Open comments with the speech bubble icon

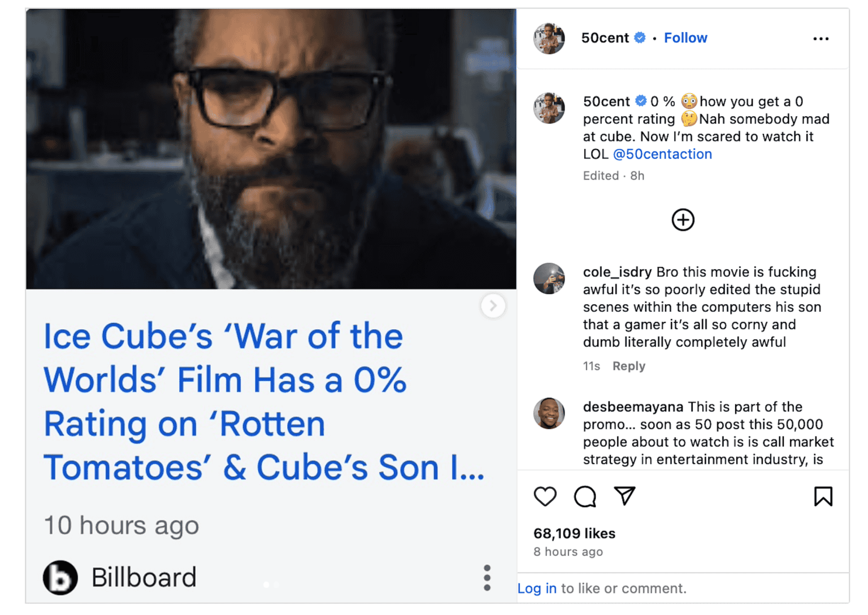point(585,498)
